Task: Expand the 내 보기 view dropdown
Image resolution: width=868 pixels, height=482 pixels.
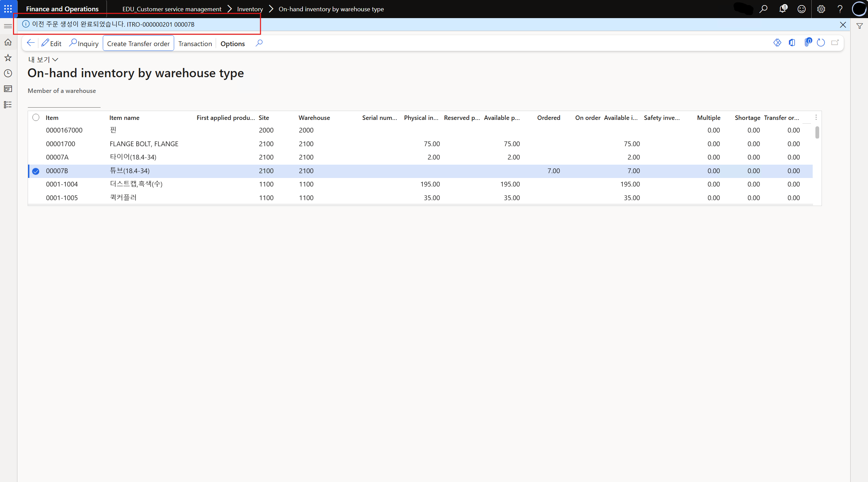Action: coord(43,60)
